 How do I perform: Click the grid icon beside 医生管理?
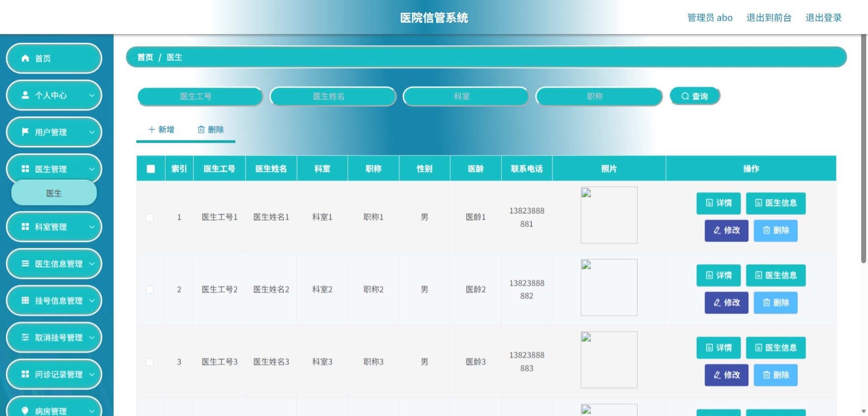tap(25, 169)
